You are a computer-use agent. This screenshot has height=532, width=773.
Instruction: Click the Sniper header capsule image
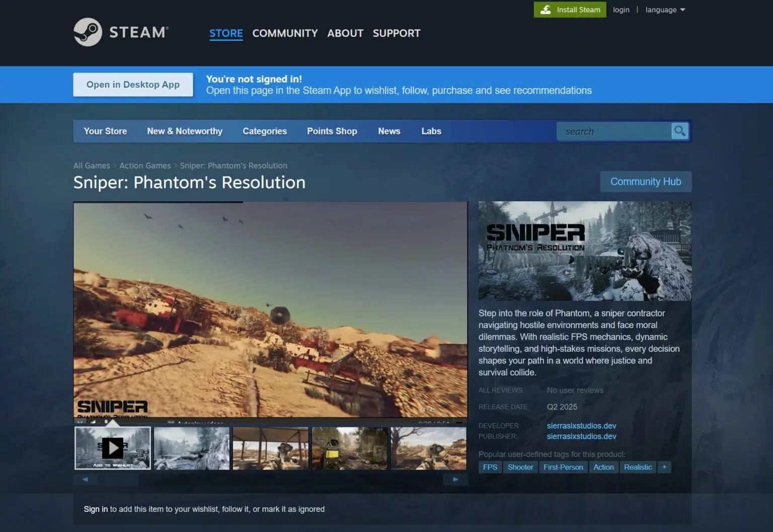585,251
